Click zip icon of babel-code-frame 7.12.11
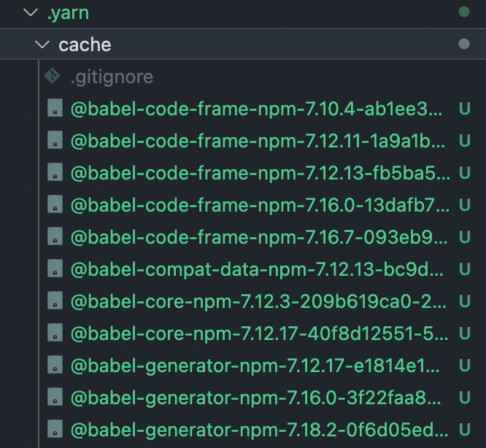The image size is (486, 448). [55, 140]
